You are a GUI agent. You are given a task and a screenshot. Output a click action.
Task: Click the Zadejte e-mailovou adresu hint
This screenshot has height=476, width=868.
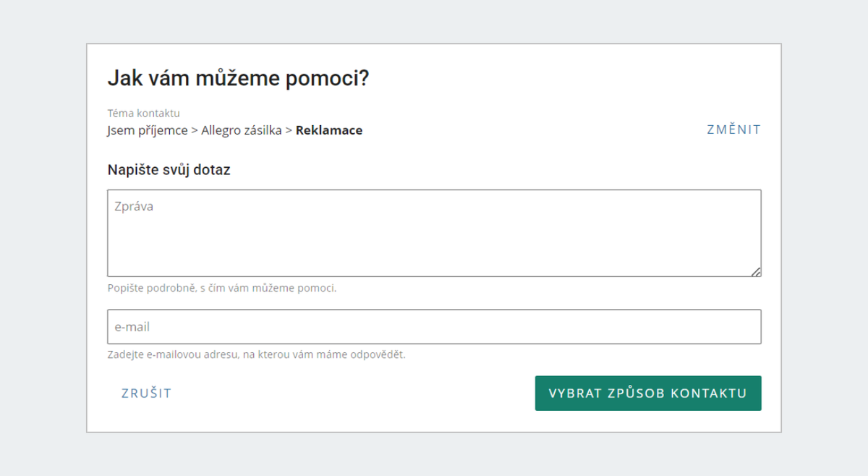[x=256, y=355]
